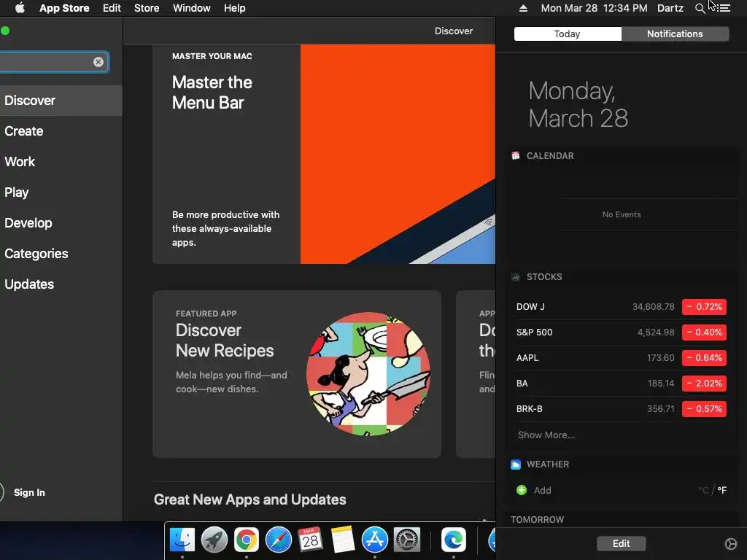747x560 pixels.
Task: Open Notes from the Dock
Action: (343, 540)
